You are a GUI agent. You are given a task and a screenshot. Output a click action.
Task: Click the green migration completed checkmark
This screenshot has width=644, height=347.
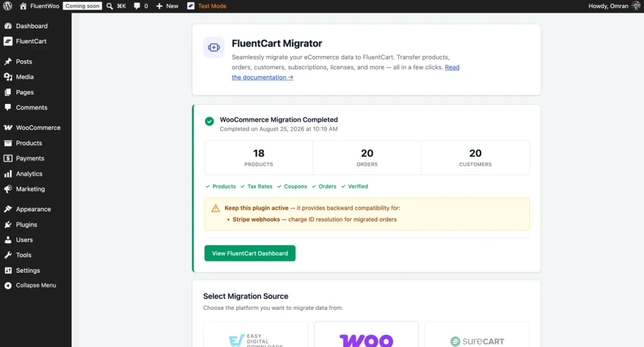[x=209, y=122]
